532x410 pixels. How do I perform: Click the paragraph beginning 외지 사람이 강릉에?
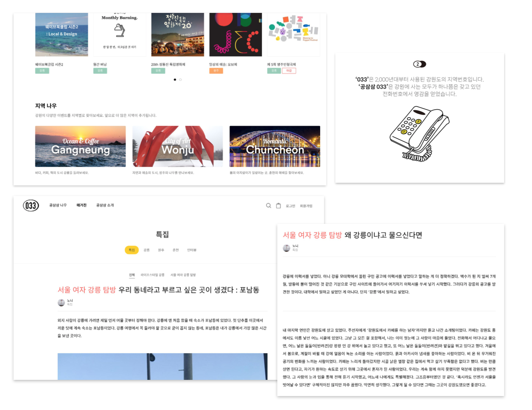162,328
